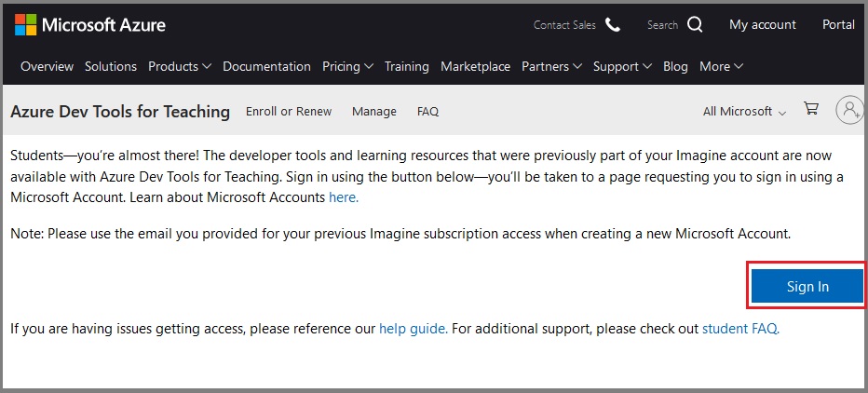This screenshot has width=868, height=393.
Task: Open search with the magnifier icon
Action: [x=695, y=25]
